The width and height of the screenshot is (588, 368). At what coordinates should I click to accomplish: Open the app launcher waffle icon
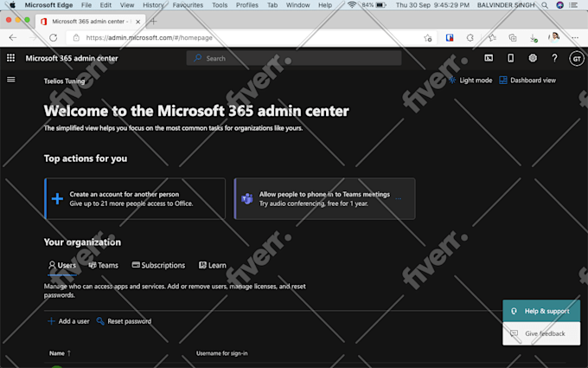tap(10, 58)
